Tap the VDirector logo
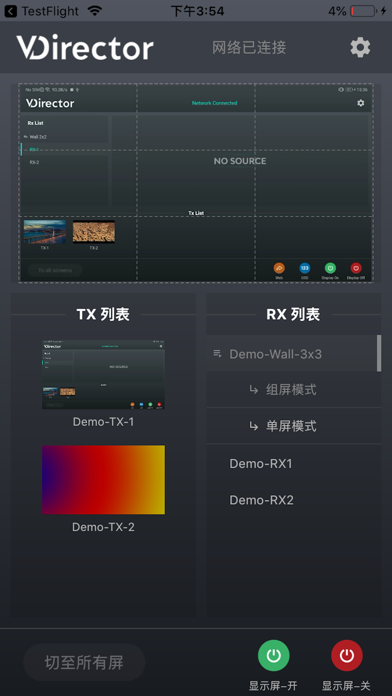 tap(85, 47)
